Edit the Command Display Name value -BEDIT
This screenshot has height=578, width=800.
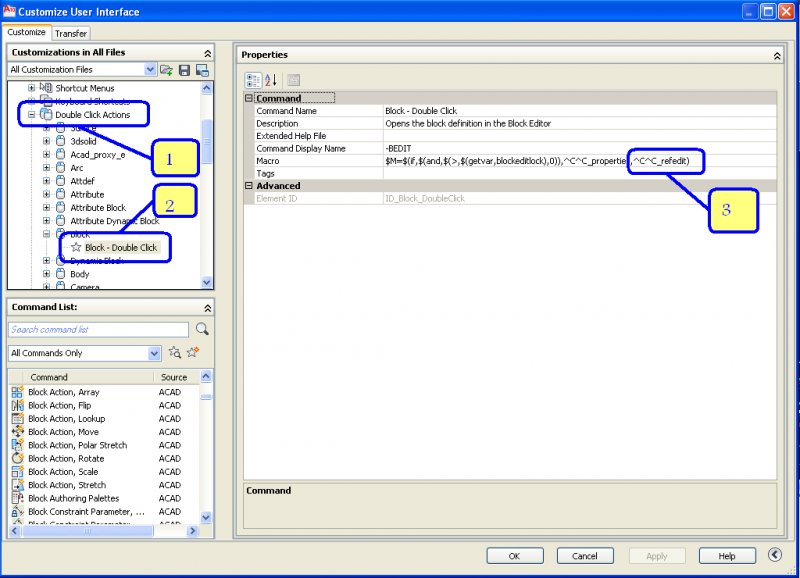(x=581, y=148)
